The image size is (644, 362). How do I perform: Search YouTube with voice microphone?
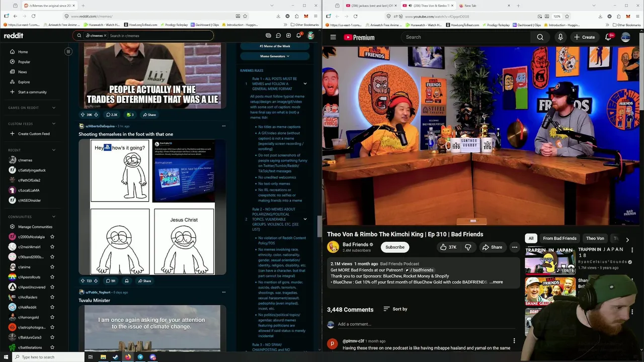click(560, 37)
